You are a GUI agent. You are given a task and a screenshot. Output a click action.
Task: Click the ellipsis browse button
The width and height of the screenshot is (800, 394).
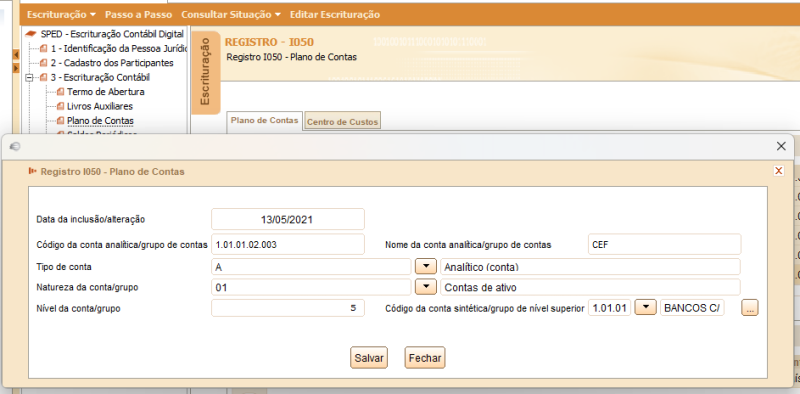point(750,308)
